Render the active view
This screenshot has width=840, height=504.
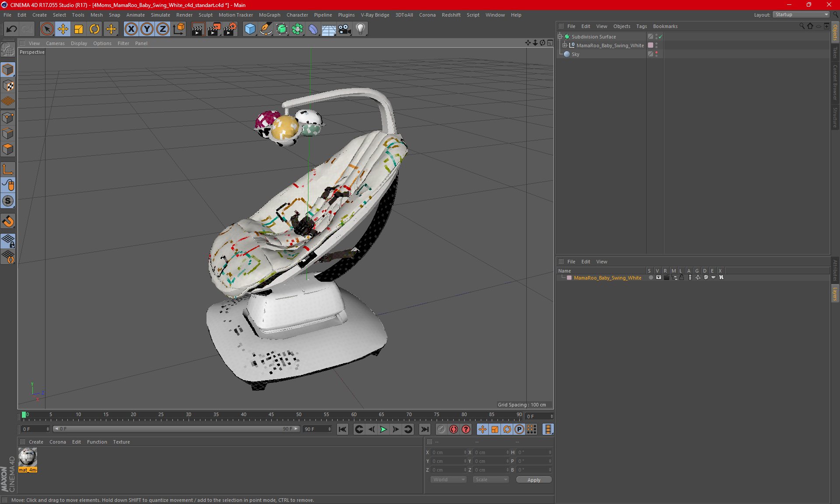[x=198, y=29]
